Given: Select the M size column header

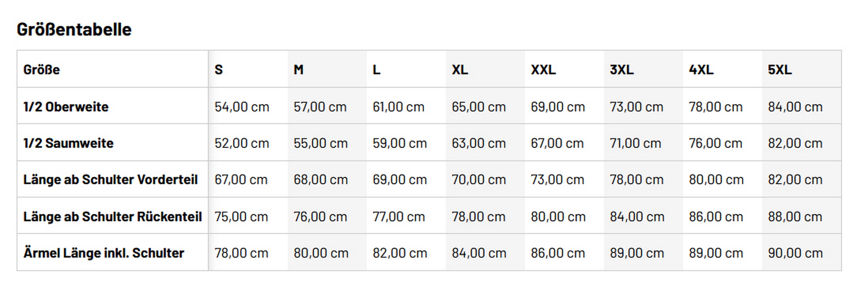Looking at the screenshot, I should click(298, 70).
